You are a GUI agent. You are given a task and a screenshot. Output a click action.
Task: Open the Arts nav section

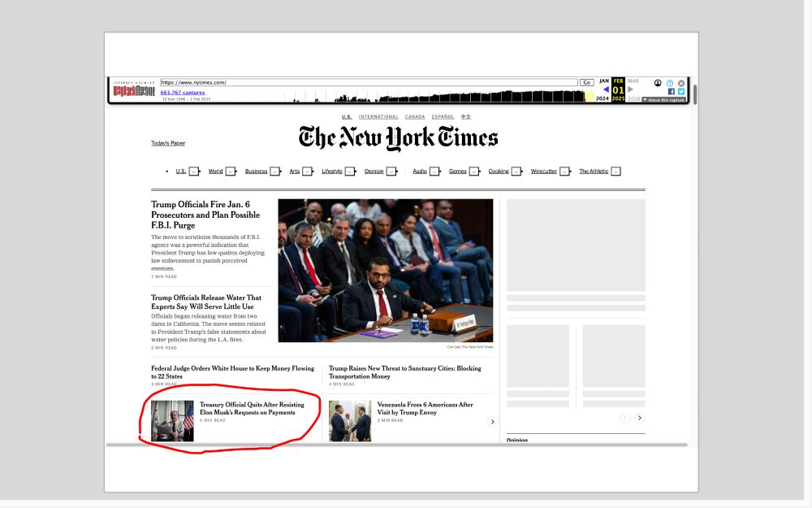click(295, 171)
